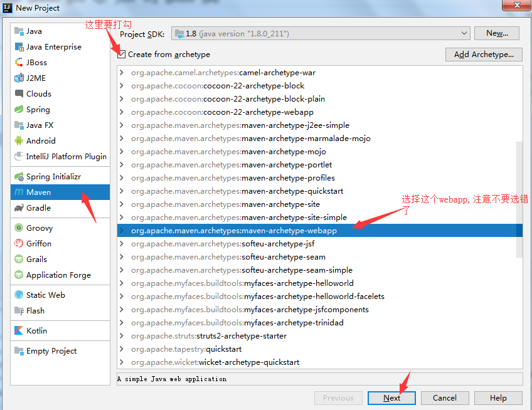Select the Spring leaf icon
Image resolution: width=532 pixels, height=410 pixels.
pyautogui.click(x=19, y=109)
